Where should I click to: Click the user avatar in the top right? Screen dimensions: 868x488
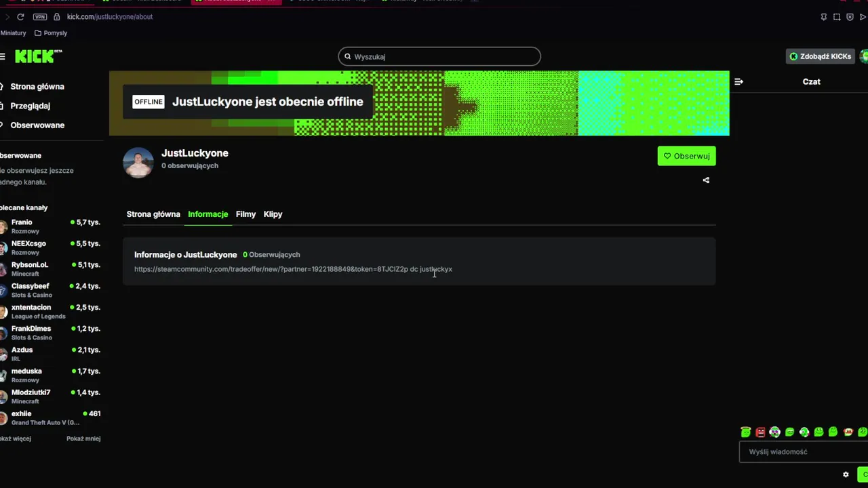(864, 56)
